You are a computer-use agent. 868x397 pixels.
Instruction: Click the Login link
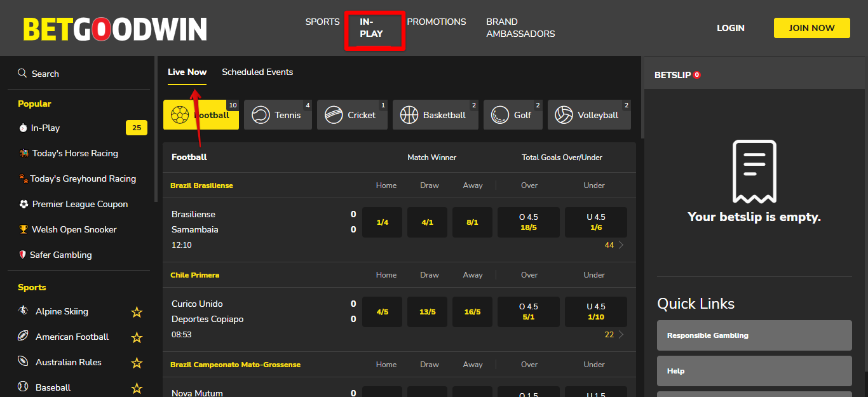[731, 28]
